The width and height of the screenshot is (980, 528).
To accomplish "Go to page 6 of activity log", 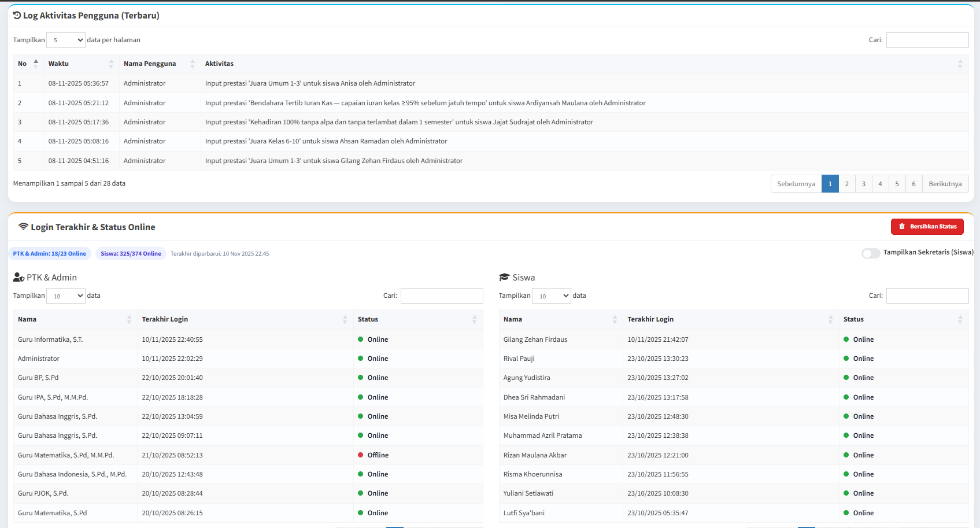I will (914, 184).
